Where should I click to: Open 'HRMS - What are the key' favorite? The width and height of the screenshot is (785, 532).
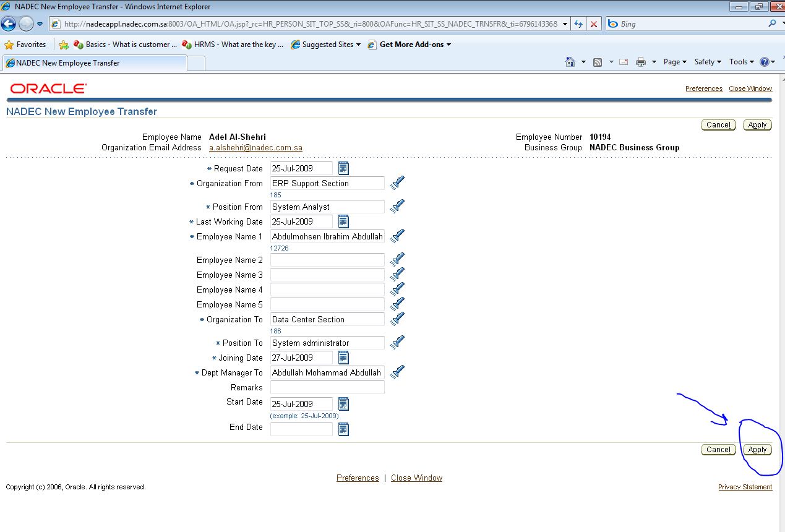pyautogui.click(x=233, y=45)
